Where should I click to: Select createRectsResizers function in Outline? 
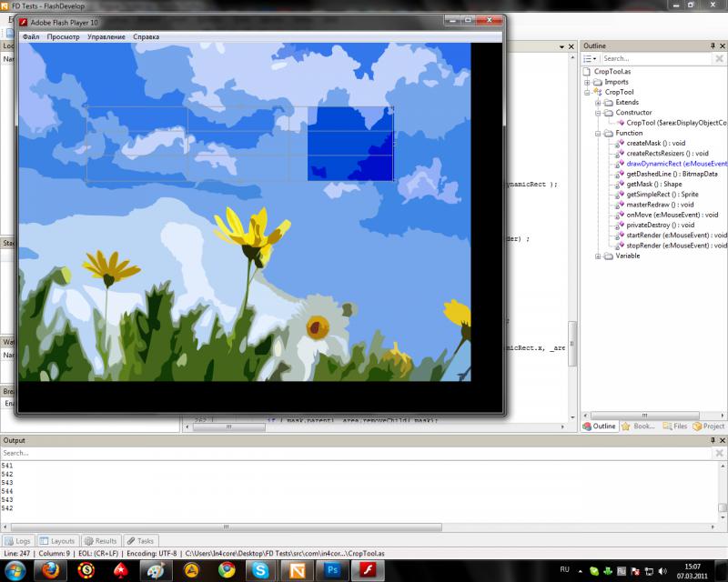[667, 154]
